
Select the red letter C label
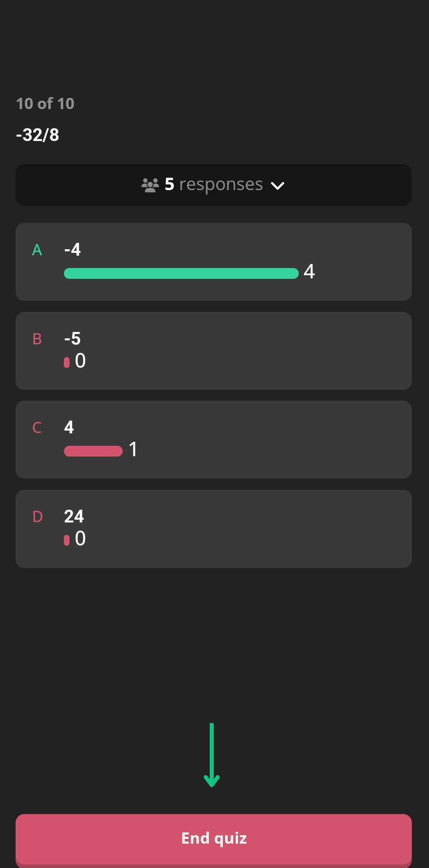(37, 428)
